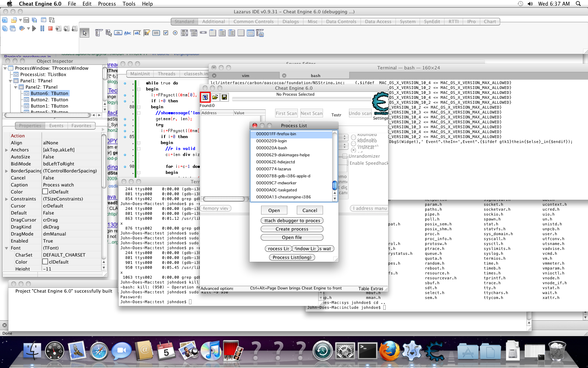Open the Process menu
Viewport: 588px width, 368px height.
click(x=107, y=4)
